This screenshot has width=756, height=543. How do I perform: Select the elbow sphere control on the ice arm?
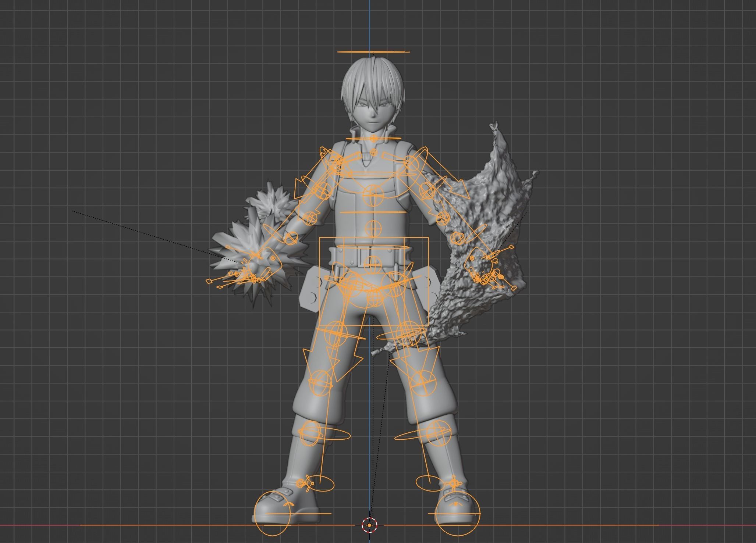310,218
